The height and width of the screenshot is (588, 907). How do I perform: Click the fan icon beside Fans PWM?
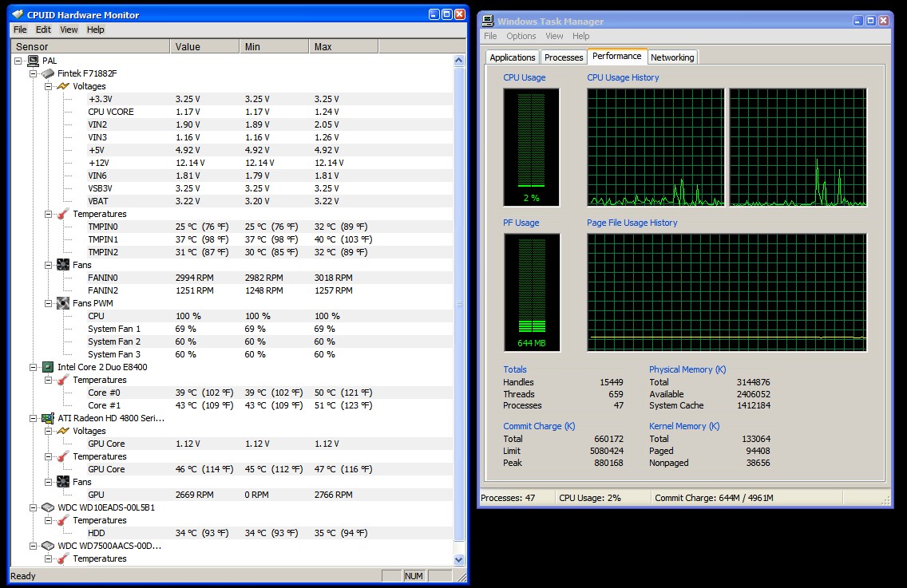pos(63,303)
